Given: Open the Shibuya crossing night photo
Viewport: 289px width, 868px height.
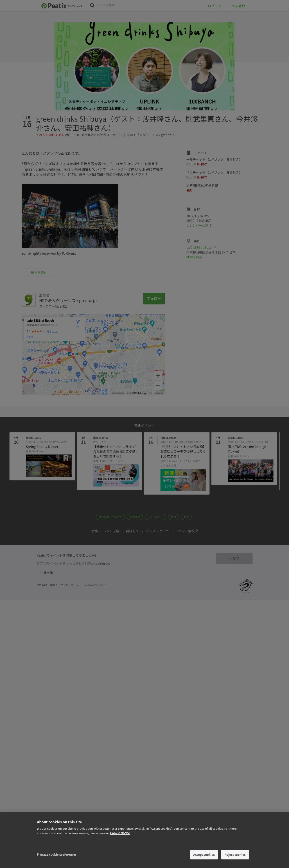Looking at the screenshot, I should point(70,216).
